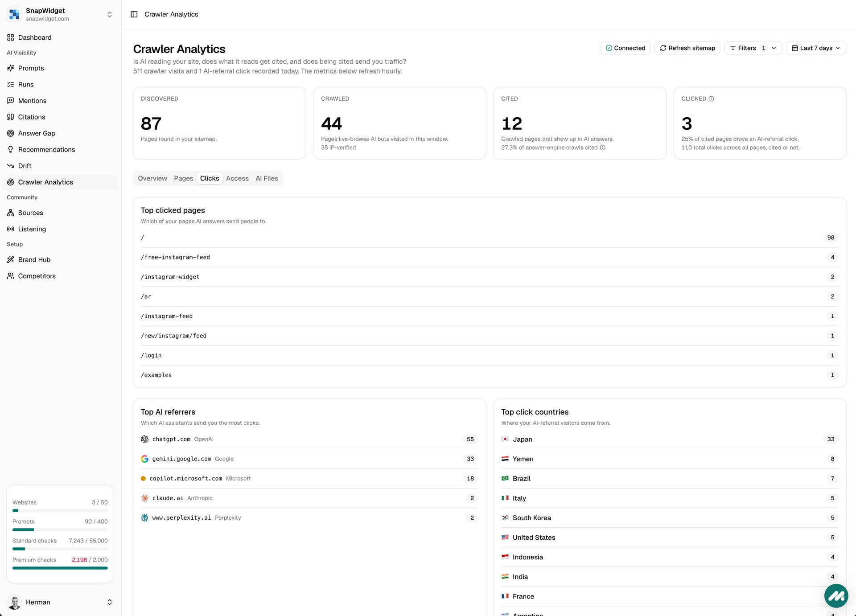Click the Prompts usage progress bar
Viewport: 856px width, 616px height.
pyautogui.click(x=60, y=530)
